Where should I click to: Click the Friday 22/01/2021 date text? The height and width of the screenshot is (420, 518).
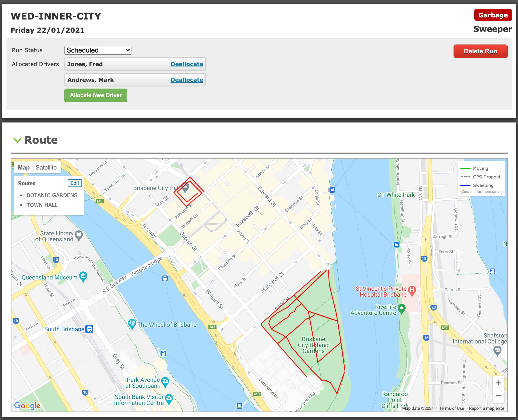pos(47,30)
